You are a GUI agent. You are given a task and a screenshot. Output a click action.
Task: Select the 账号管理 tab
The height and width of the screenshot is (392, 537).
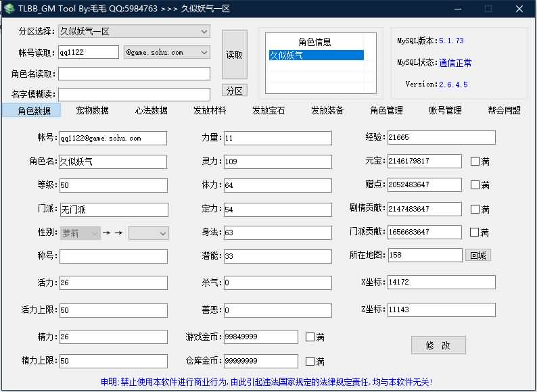coord(445,111)
